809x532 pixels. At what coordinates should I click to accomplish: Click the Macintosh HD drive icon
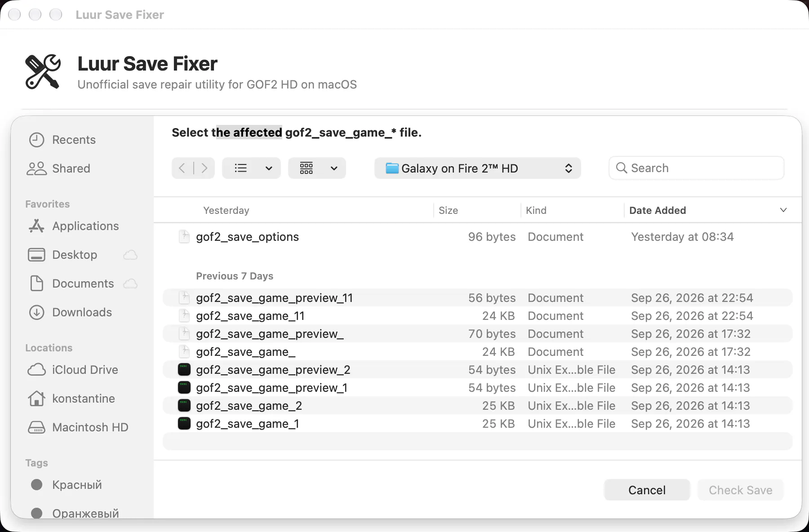coord(36,427)
